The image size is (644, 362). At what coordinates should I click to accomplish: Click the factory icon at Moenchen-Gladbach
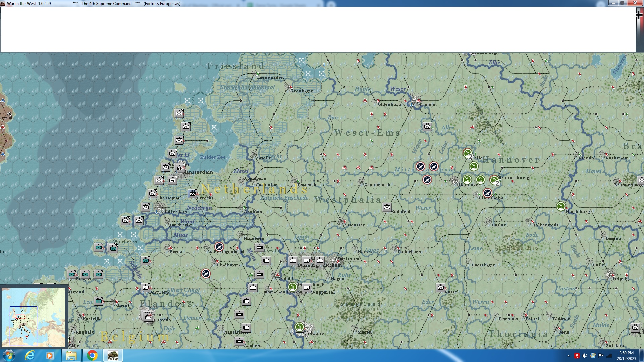tap(292, 287)
